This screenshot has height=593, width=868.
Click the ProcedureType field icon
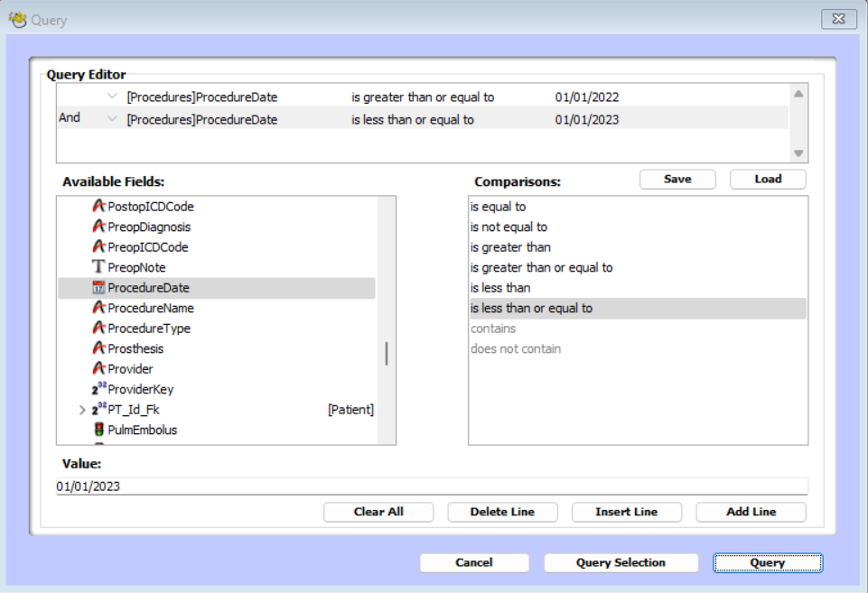98,328
